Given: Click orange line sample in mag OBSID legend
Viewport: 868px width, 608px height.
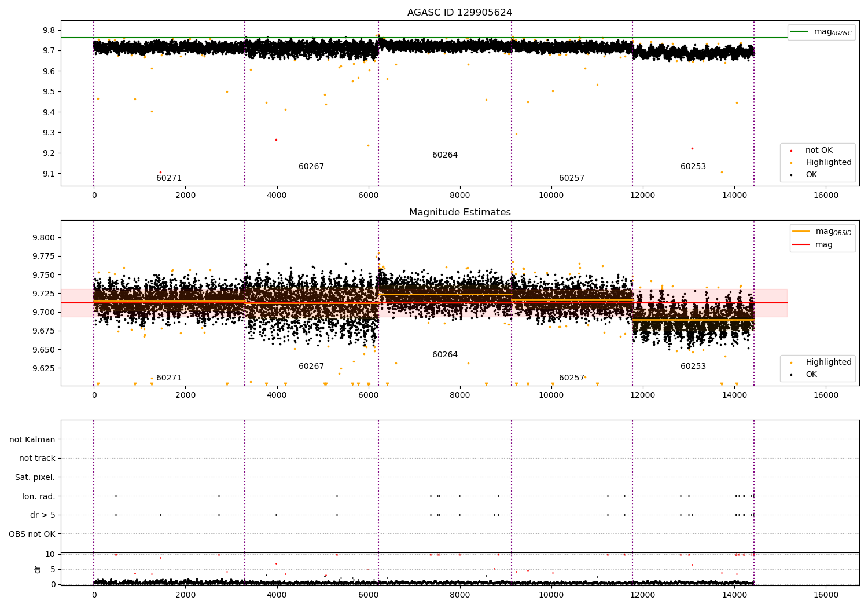Looking at the screenshot, I should tap(801, 232).
